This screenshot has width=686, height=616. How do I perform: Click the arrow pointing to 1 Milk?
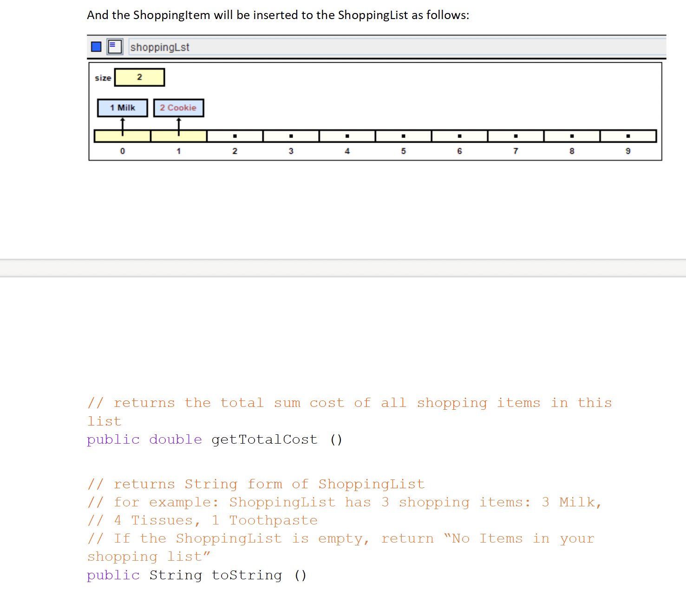click(122, 124)
